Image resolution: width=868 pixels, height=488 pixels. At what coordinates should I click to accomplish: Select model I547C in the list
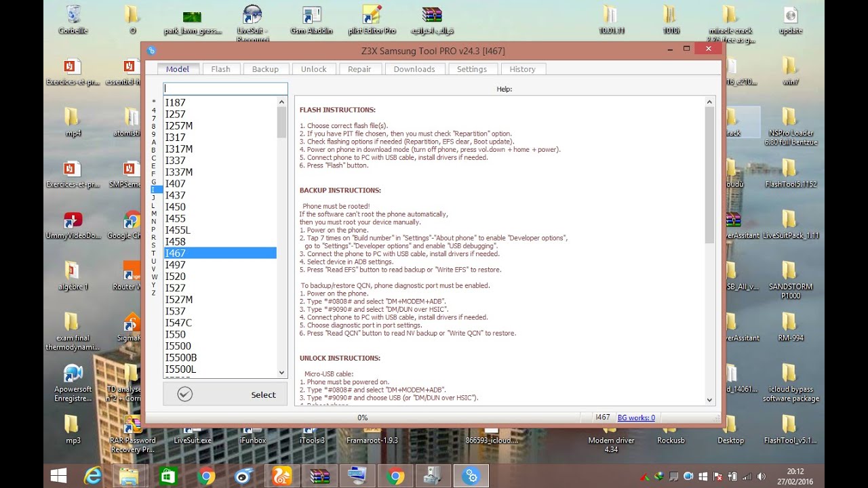click(x=220, y=323)
